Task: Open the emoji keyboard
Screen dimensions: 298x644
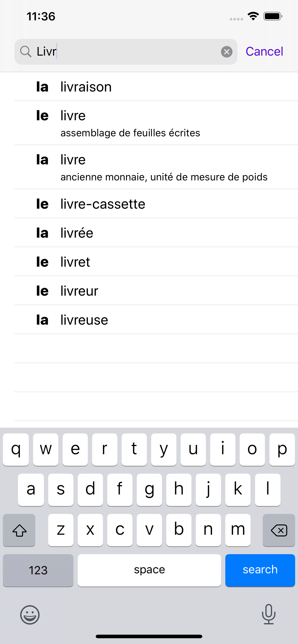Action: pos(30,615)
